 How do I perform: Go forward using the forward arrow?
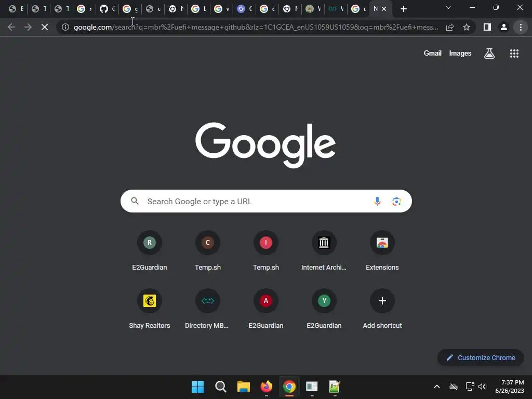(28, 27)
